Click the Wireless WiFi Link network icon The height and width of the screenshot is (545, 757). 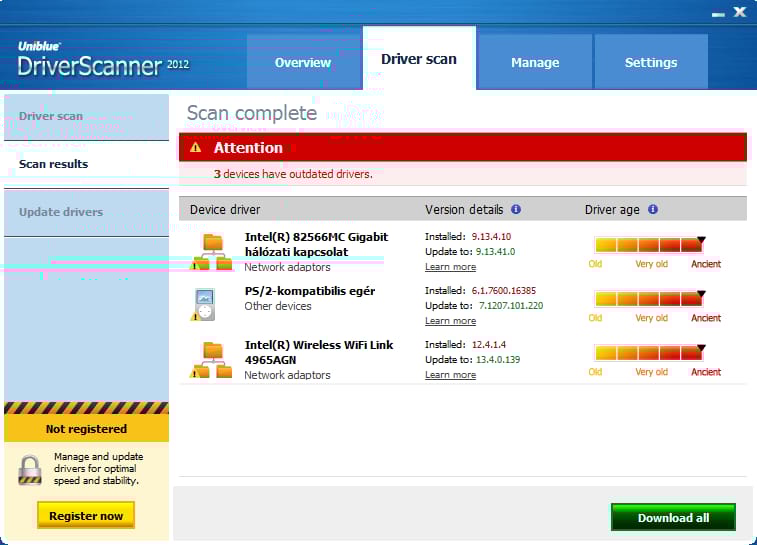coord(212,360)
